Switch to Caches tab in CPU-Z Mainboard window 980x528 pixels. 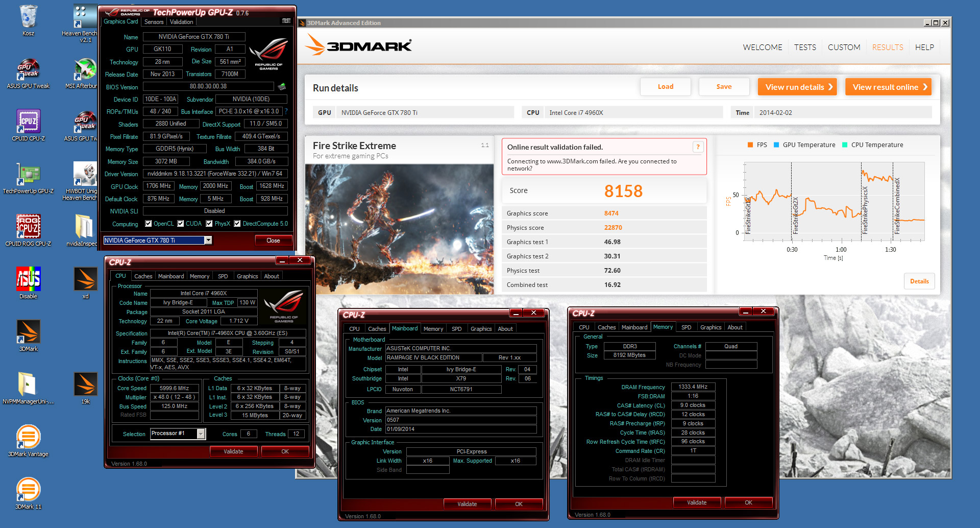(x=377, y=329)
